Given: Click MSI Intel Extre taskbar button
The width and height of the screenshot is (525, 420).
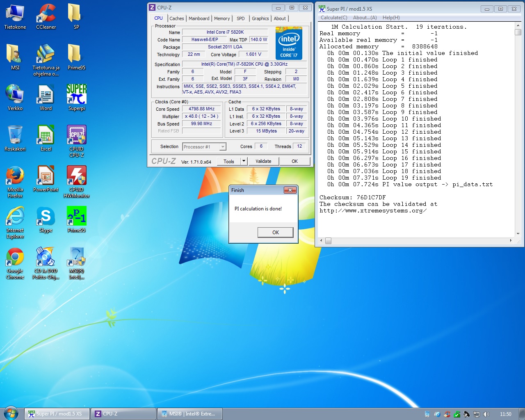Looking at the screenshot, I should click(x=189, y=414).
